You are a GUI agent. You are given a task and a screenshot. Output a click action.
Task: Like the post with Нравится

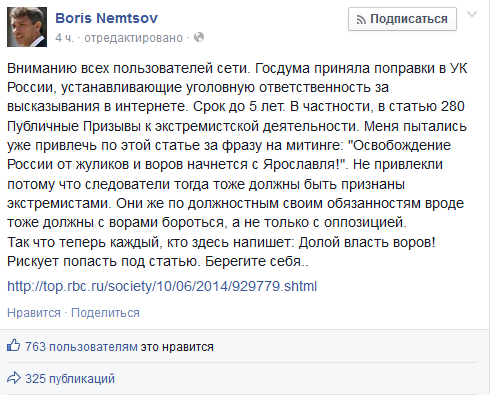[34, 313]
